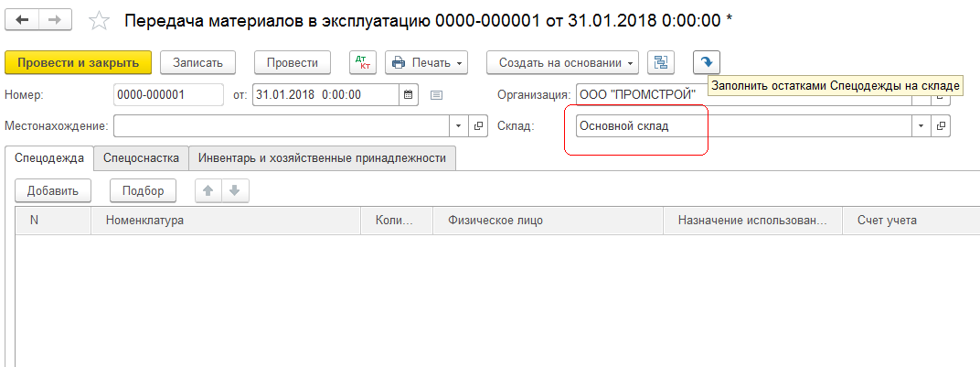Screen dimensions: 980x367
Task: Move the row down with the arrow
Action: [x=234, y=190]
